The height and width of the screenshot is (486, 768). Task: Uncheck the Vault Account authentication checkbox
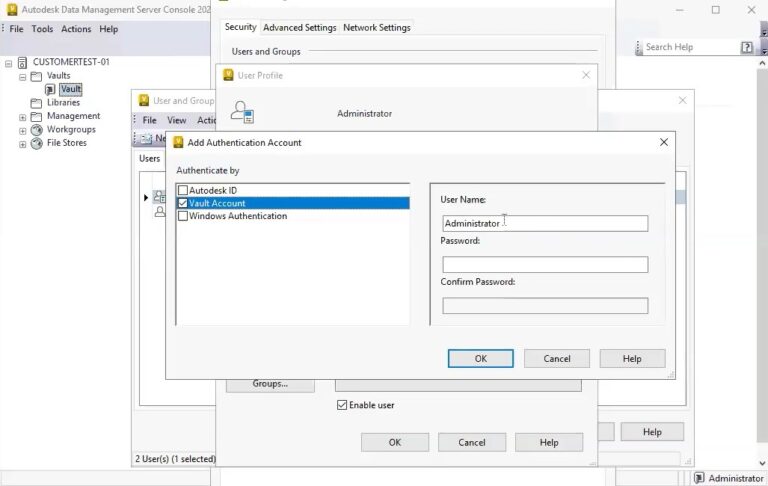183,203
